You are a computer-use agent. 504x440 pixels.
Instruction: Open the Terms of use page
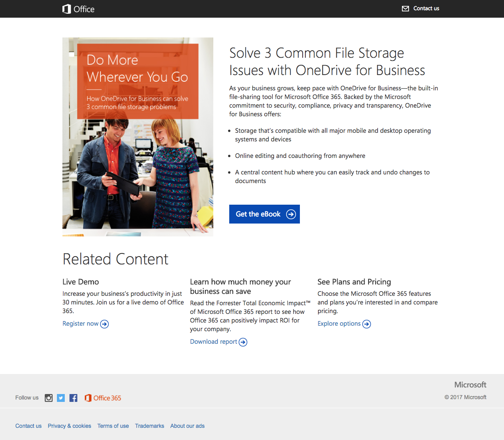113,426
